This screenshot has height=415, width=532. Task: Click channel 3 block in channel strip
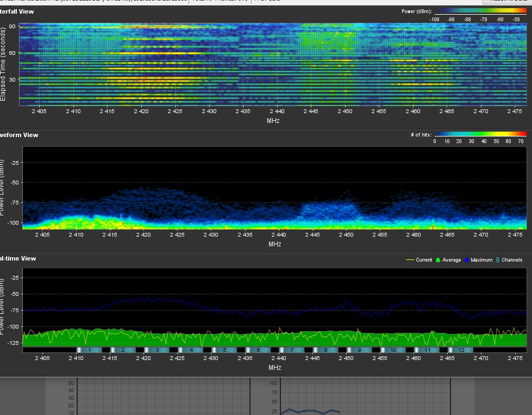click(157, 350)
